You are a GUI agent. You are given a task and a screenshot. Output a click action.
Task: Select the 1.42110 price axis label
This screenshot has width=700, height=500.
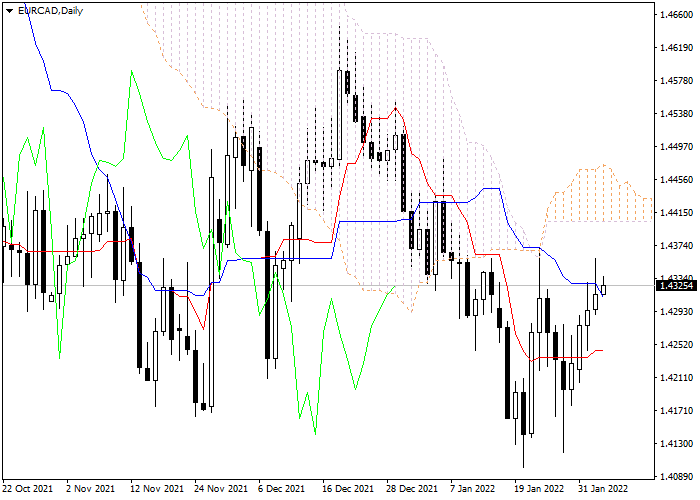pyautogui.click(x=677, y=378)
